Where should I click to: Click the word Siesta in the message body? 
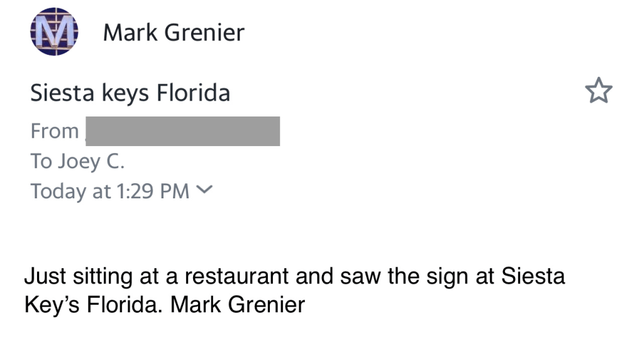pyautogui.click(x=531, y=276)
